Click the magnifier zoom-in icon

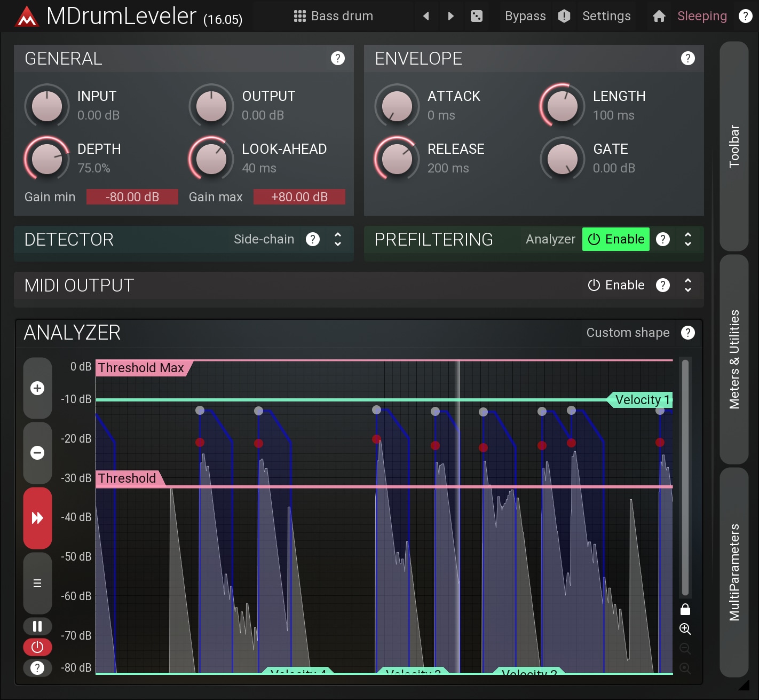(x=685, y=629)
